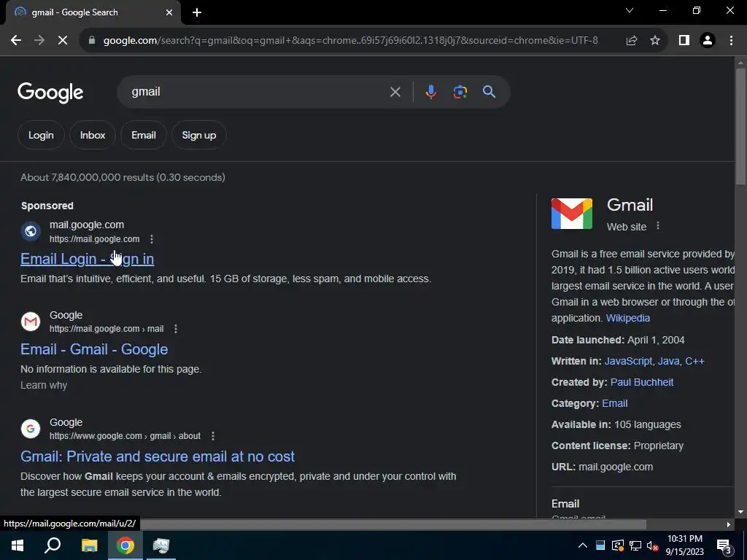747x560 pixels.
Task: Click the Chrome taskbar icon
Action: tap(125, 545)
